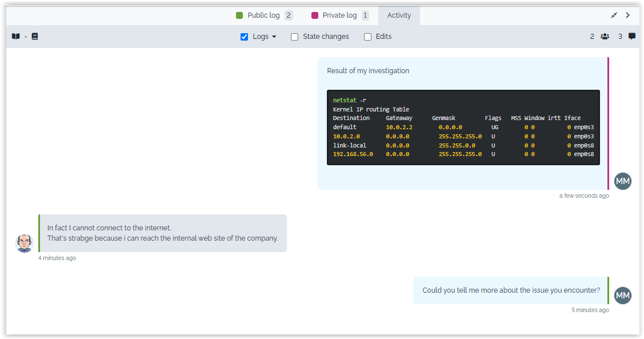Click the participants group icon
Viewport: 644px width, 339px height.
605,37
